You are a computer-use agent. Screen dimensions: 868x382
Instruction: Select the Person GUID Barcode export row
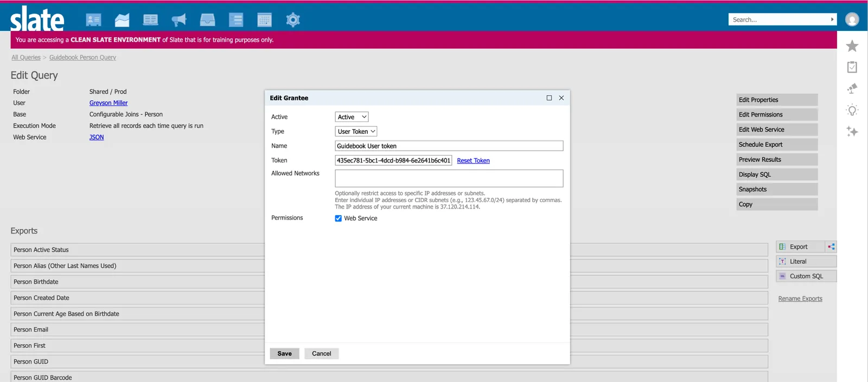(x=389, y=377)
